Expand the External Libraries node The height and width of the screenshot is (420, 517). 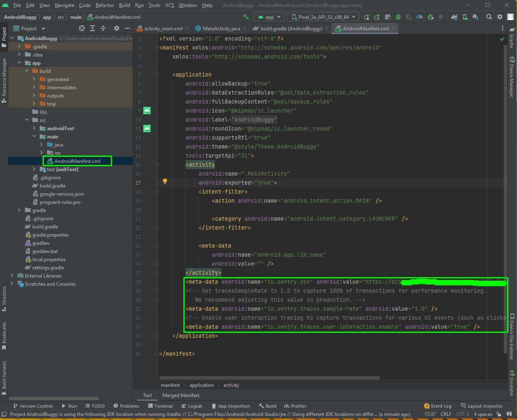point(12,275)
